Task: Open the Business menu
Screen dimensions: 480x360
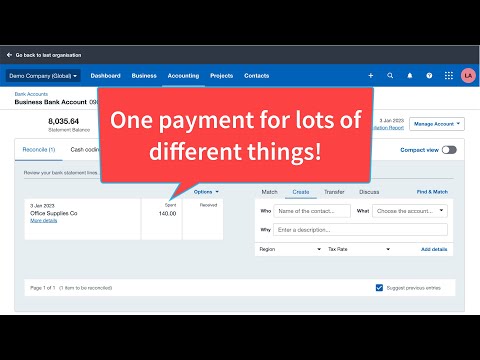Action: (x=144, y=76)
